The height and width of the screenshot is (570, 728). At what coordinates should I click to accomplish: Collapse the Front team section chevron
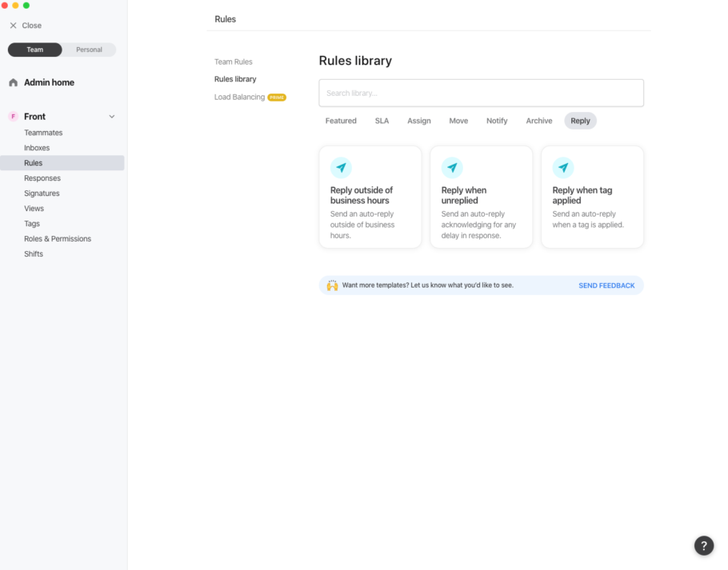tap(112, 117)
